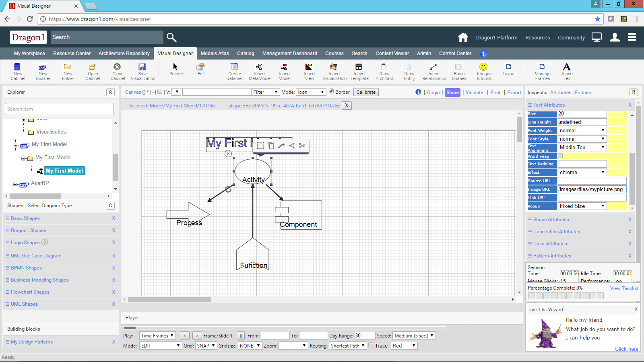Click the share icon in shape popup
This screenshot has height=362, width=644.
click(x=292, y=146)
